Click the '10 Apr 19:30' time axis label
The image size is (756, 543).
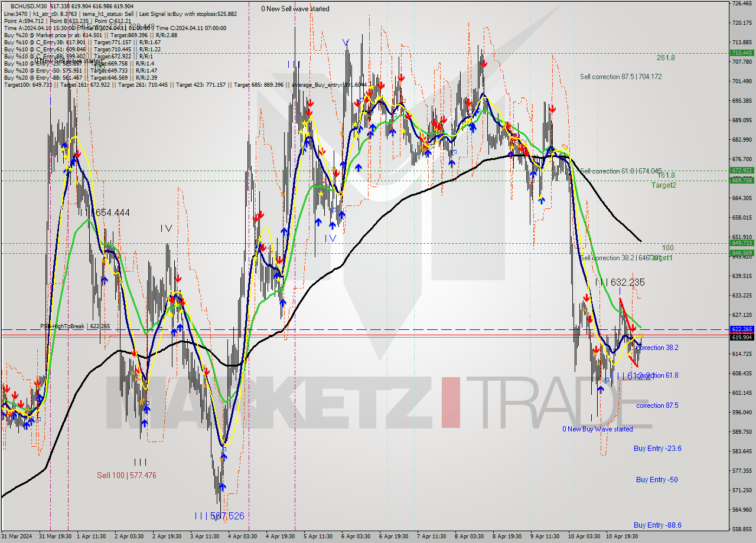click(621, 537)
